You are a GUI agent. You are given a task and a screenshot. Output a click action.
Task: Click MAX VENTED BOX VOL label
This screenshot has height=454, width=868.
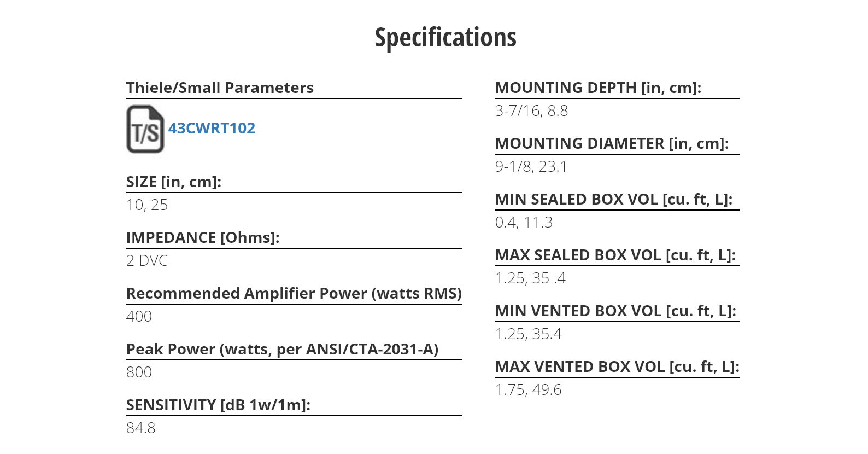(617, 366)
